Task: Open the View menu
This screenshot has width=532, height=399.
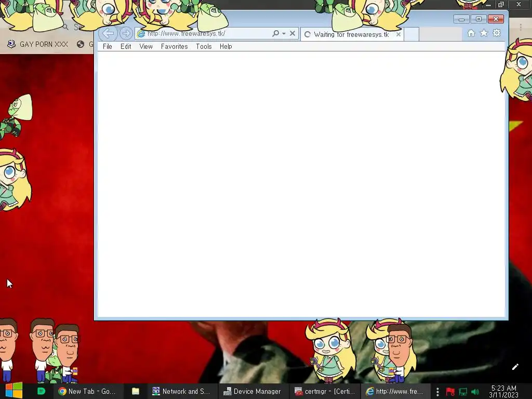Action: [146, 46]
